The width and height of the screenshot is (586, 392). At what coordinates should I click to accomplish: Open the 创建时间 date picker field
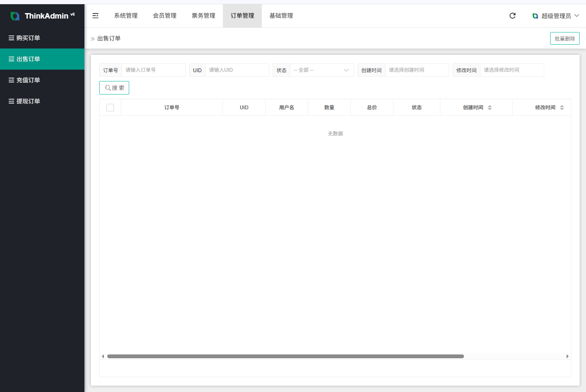417,70
